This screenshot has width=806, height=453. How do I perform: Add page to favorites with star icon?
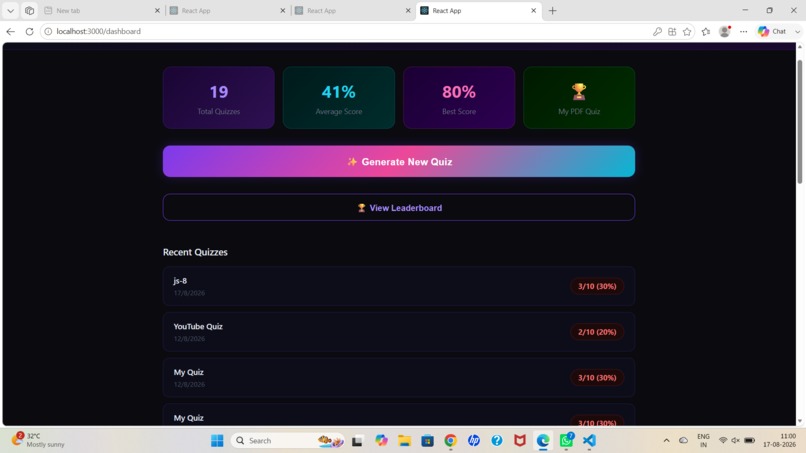click(687, 31)
